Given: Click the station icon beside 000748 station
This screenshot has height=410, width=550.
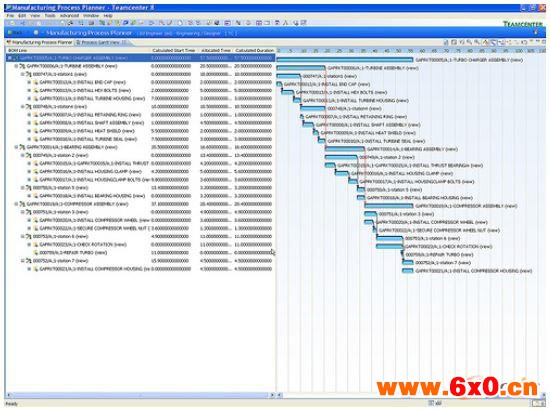Looking at the screenshot, I should point(29,107).
